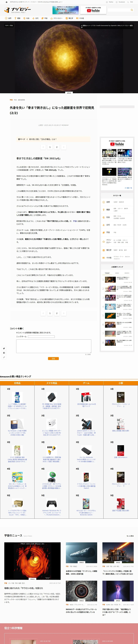Open the 健康 nav menu item

(x=17, y=18)
